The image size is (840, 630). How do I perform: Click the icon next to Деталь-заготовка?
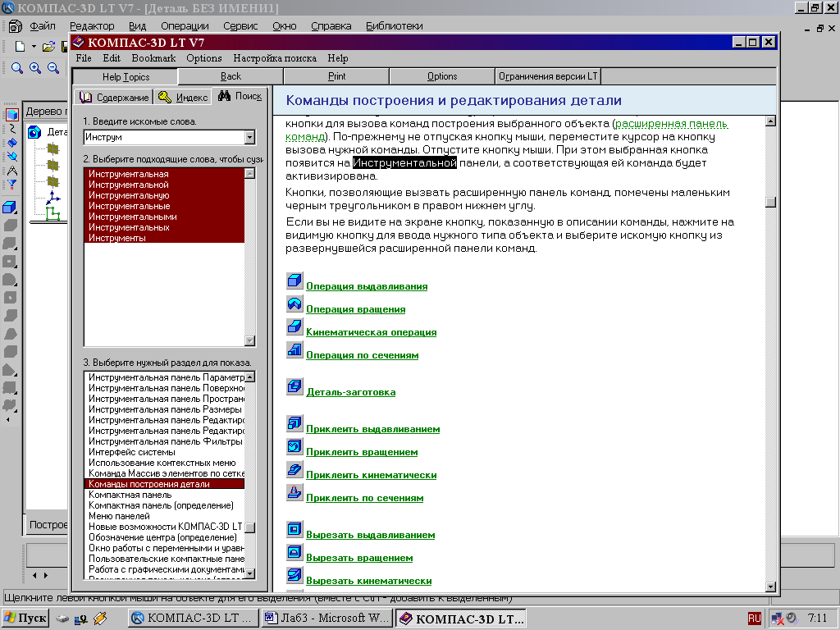[x=294, y=386]
